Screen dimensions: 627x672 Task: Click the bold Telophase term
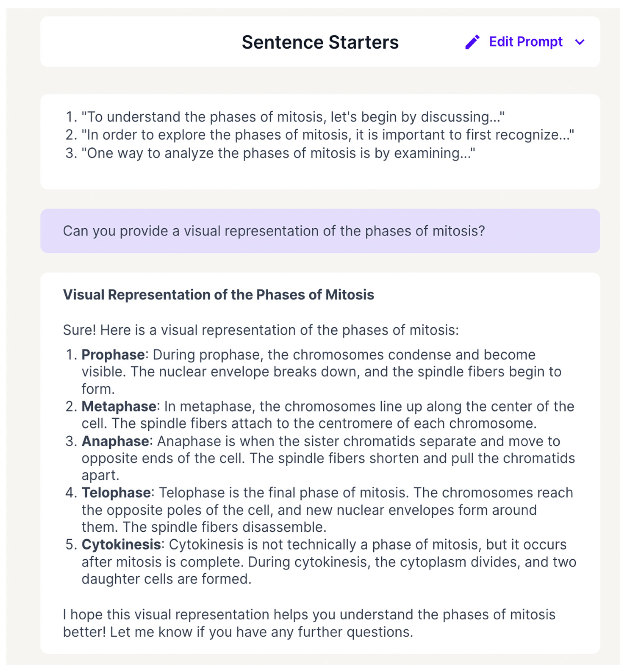(116, 493)
